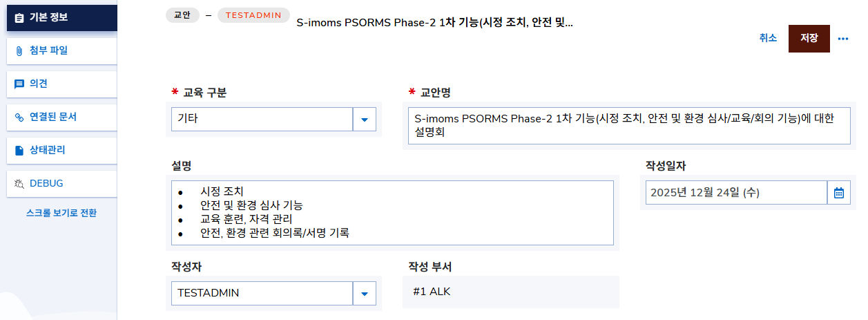Click the 작성일자 date input field
Image resolution: width=868 pixels, height=320 pixels.
[735, 192]
